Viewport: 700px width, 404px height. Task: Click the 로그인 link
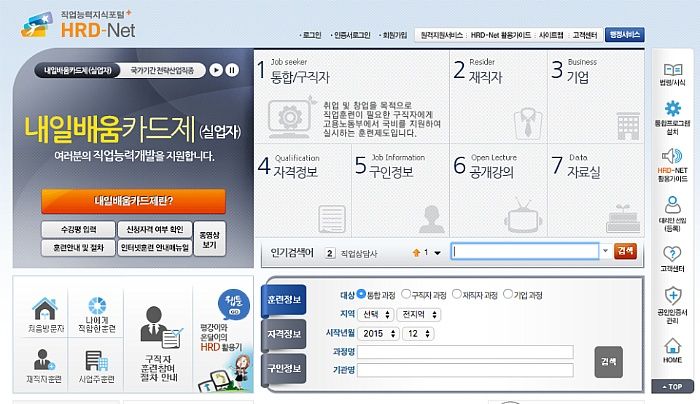point(312,35)
